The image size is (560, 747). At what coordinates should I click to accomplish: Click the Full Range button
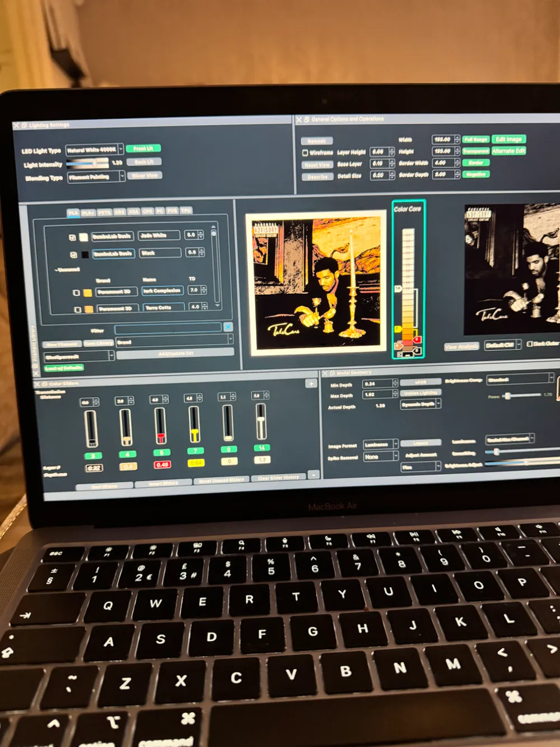pyautogui.click(x=476, y=140)
